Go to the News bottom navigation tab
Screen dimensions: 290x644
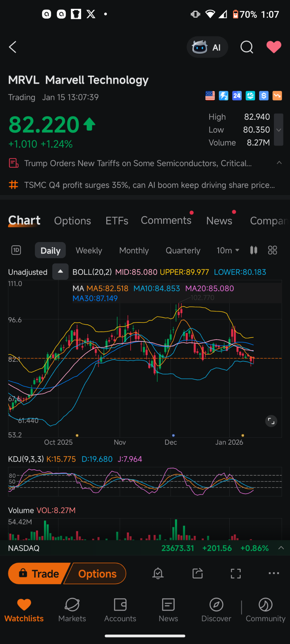(x=168, y=610)
